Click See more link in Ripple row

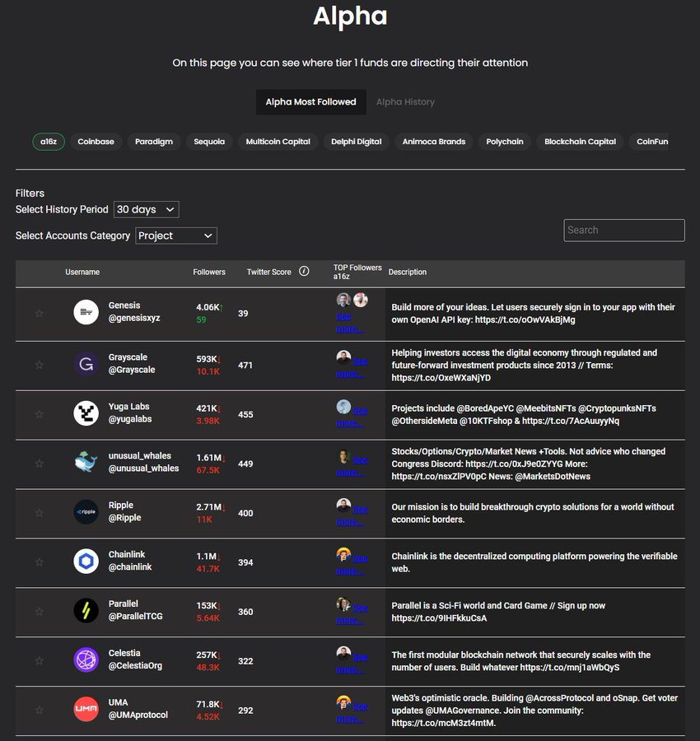[351, 516]
